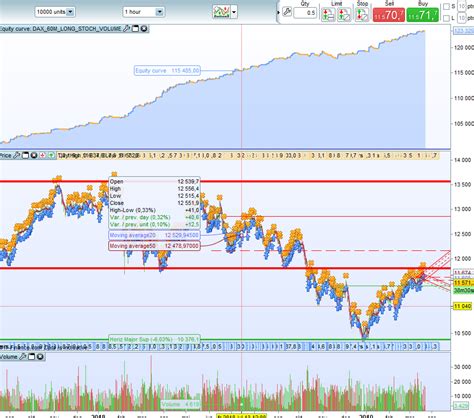Click the Qty input field
Image resolution: width=474 pixels, height=418 pixels.
(x=305, y=13)
